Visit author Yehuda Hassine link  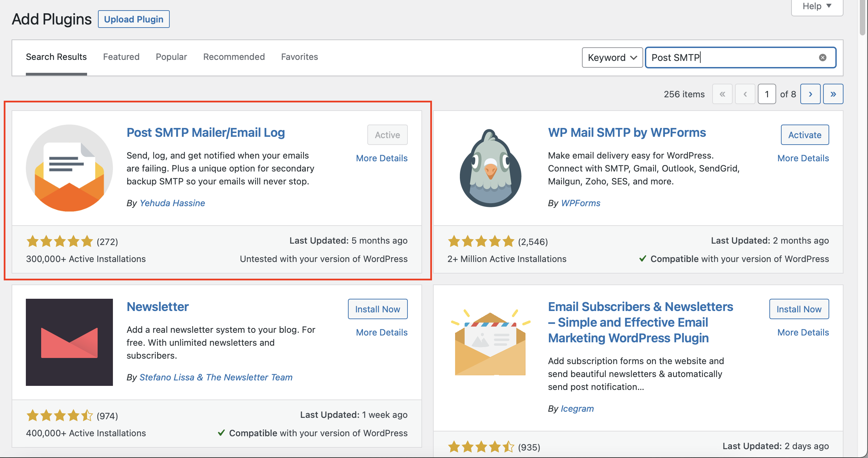pyautogui.click(x=172, y=203)
